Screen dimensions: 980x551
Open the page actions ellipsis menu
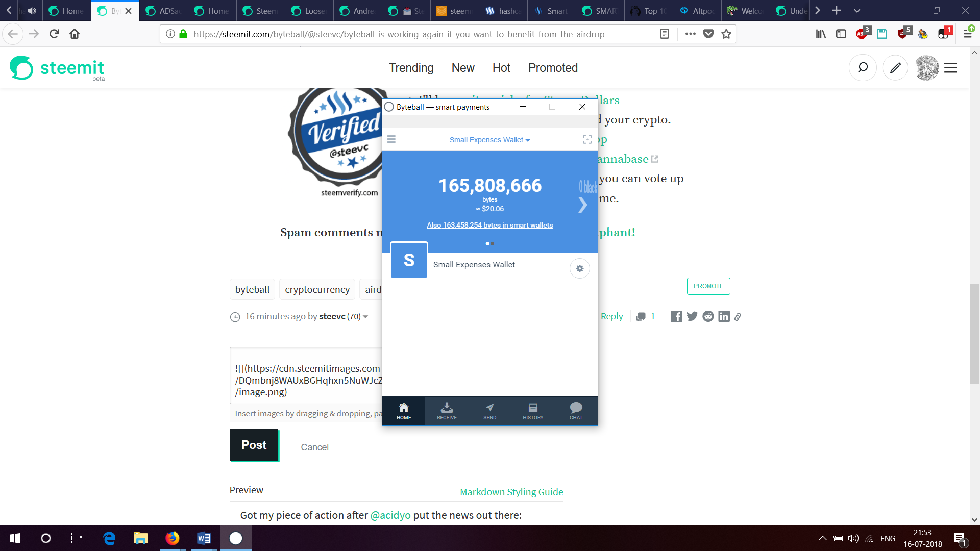691,34
